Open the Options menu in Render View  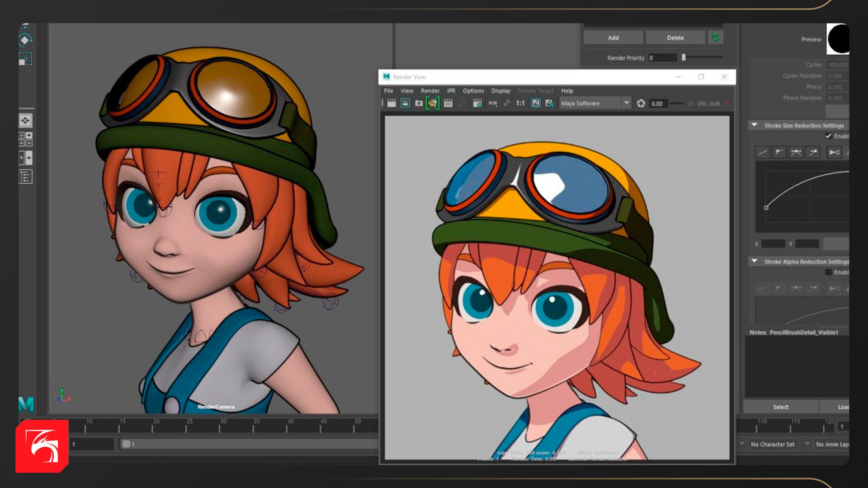[x=473, y=91]
